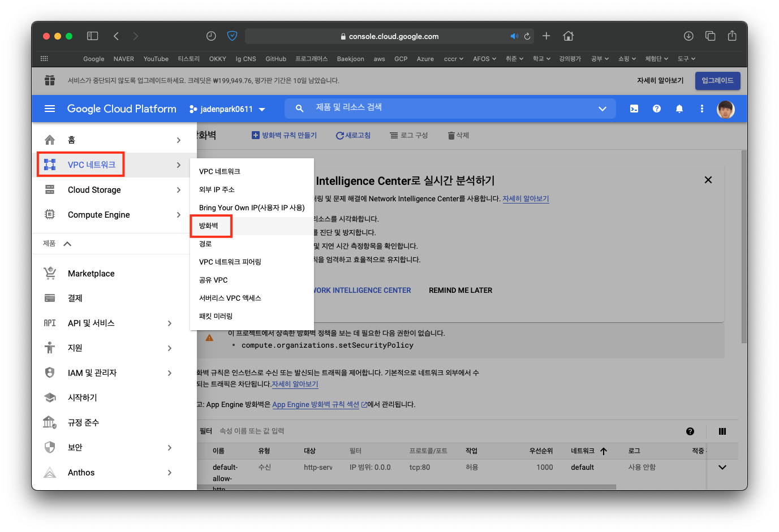Click the 업그레이드 button
This screenshot has width=779, height=532.
(x=718, y=80)
